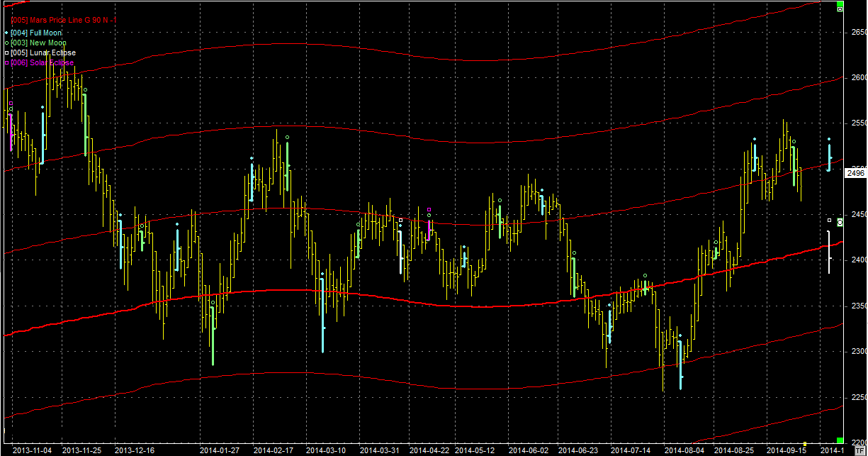Click the last cyan Full Moon bar near 2500
The width and height of the screenshot is (868, 456).
(829, 157)
